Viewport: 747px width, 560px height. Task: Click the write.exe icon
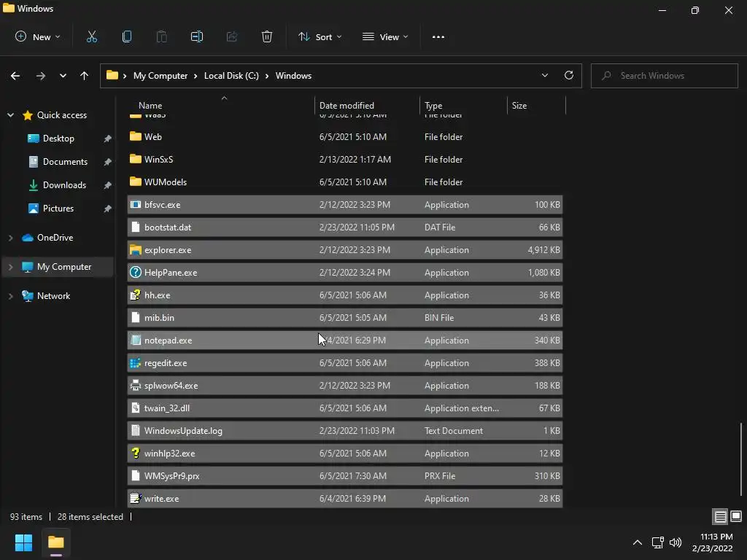(135, 498)
